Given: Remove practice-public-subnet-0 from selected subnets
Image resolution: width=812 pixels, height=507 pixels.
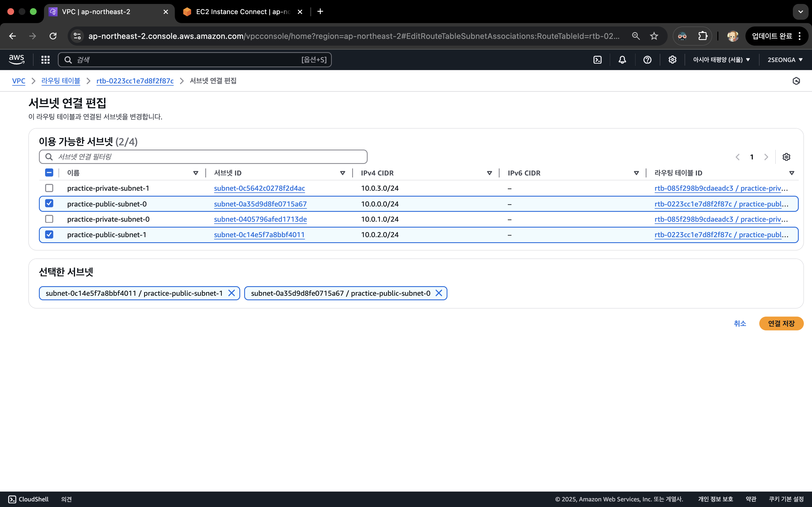Looking at the screenshot, I should 438,293.
